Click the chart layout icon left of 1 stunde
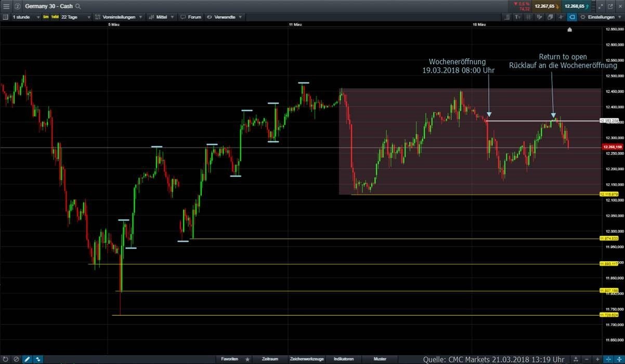625x364 pixels. pos(5,17)
